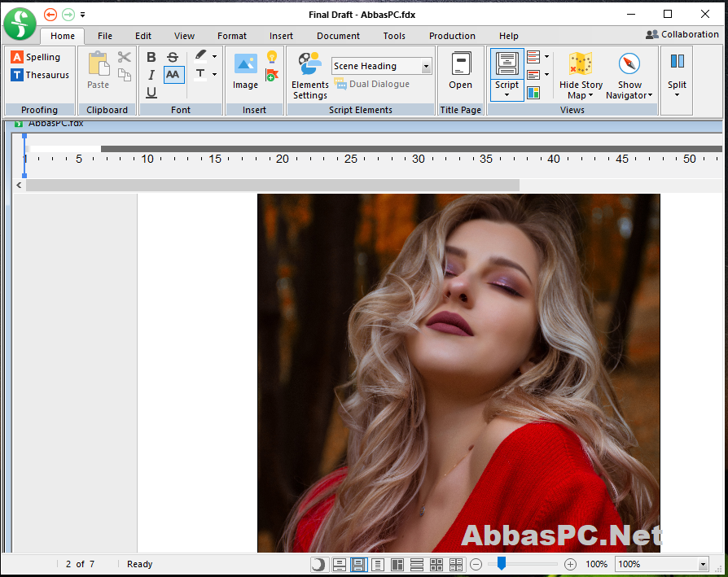Select the speed view status icon

378,565
